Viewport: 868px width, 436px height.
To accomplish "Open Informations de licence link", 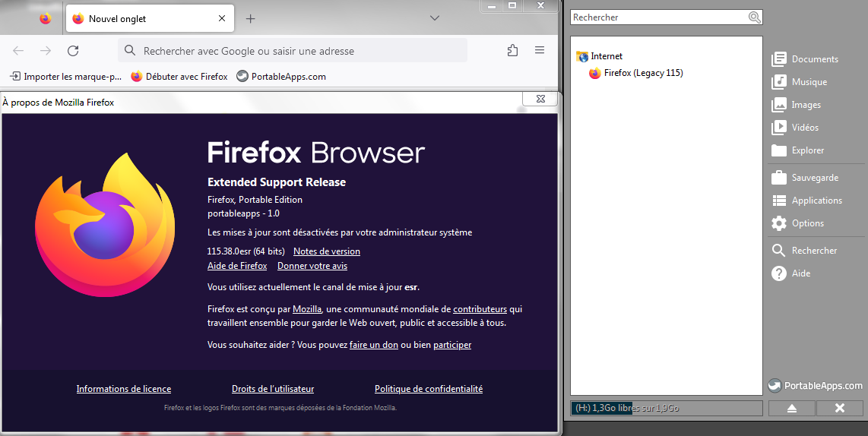I will pos(123,389).
